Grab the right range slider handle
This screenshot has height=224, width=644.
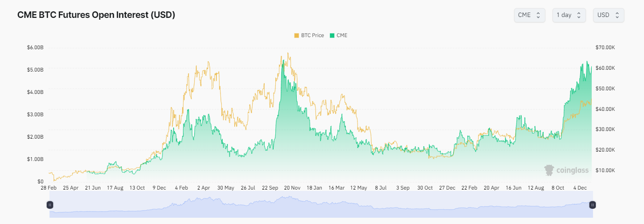coord(593,205)
